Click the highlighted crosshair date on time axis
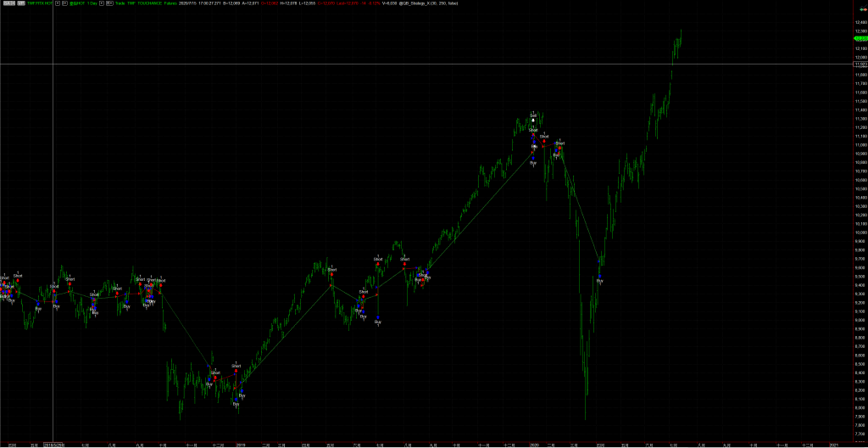 click(53, 444)
